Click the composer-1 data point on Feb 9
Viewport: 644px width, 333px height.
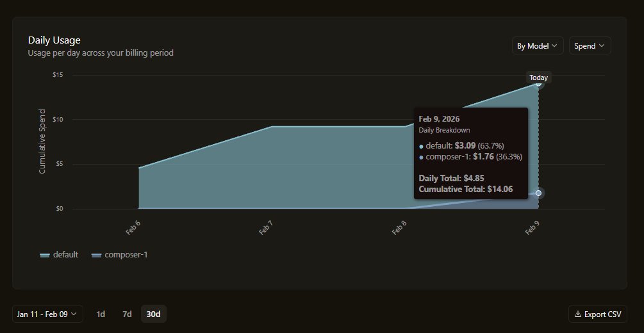pos(538,193)
